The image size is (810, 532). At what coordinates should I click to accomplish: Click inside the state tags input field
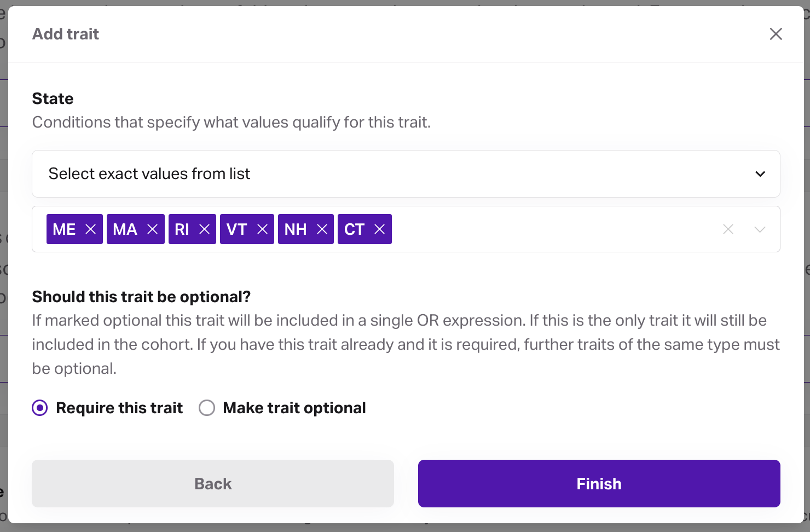[x=547, y=229]
